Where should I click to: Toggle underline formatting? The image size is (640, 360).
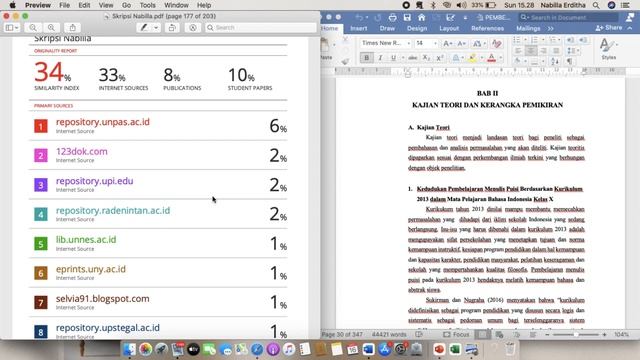(393, 58)
